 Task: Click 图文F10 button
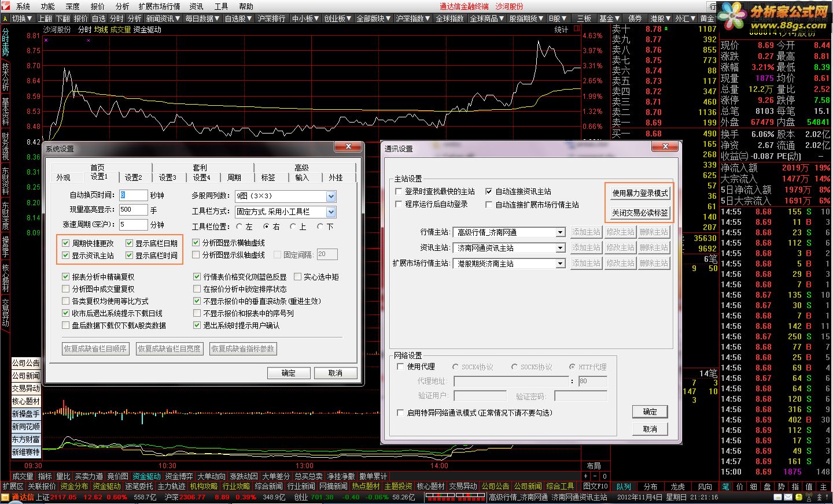[595, 487]
